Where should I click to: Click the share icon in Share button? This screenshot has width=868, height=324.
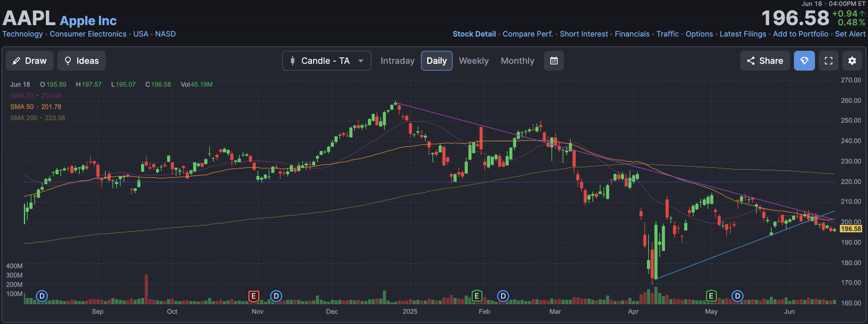click(751, 61)
